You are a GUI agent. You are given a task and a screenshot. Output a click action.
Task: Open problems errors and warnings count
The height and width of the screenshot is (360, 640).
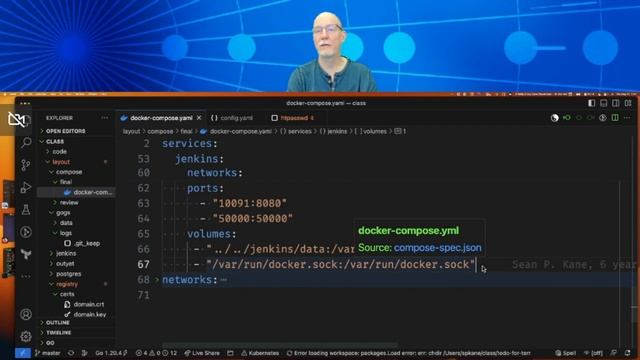point(156,353)
